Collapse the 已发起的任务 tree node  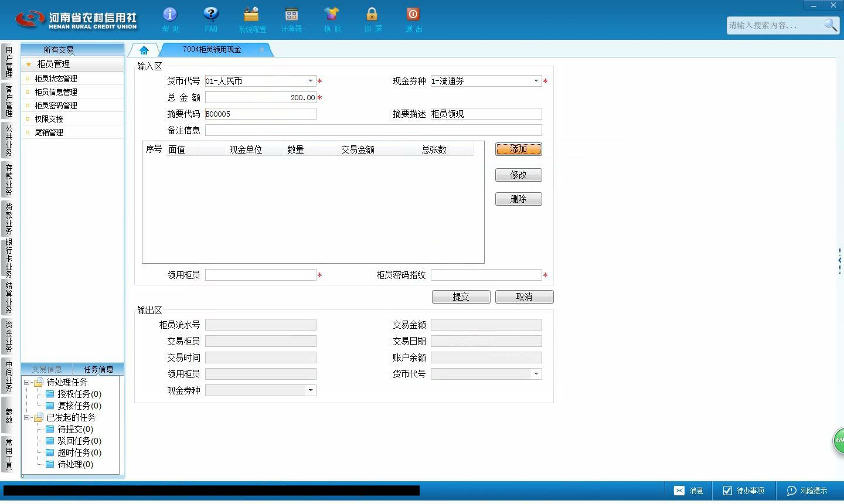[x=26, y=418]
